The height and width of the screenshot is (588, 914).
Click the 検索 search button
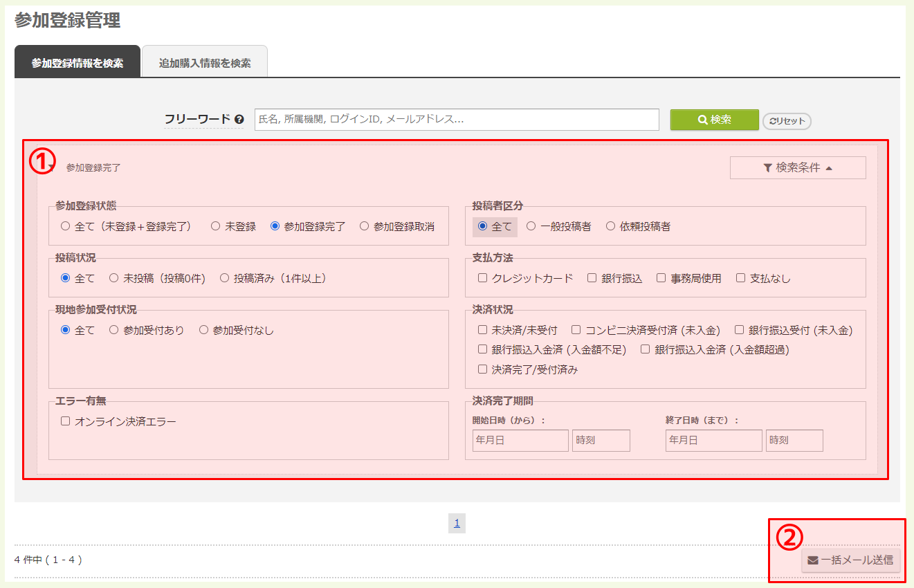pos(714,120)
